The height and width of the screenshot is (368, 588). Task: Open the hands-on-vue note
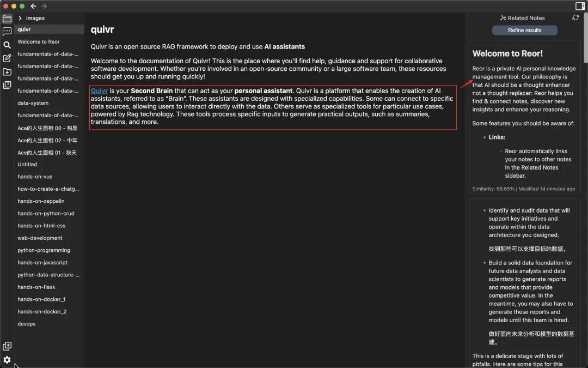pyautogui.click(x=49, y=177)
